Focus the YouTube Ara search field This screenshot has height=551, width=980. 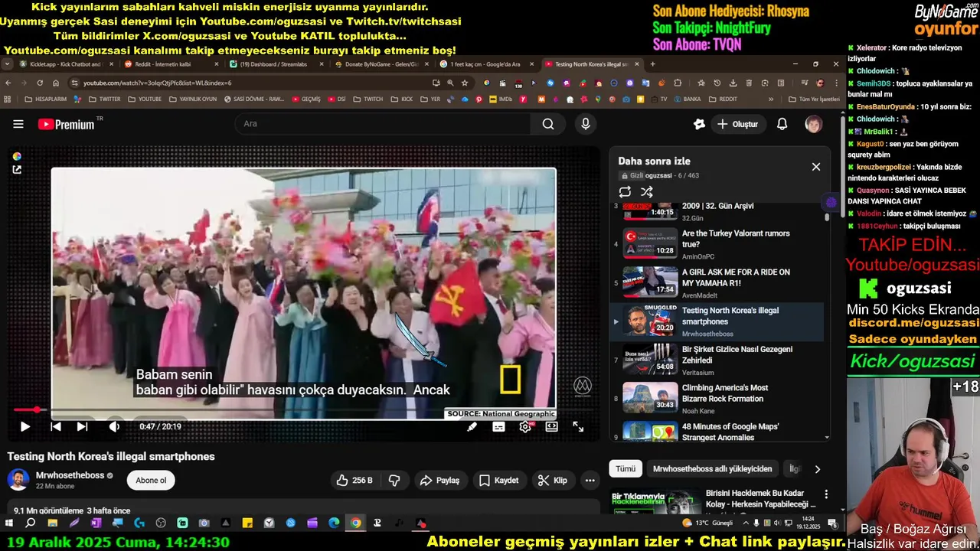coord(383,124)
